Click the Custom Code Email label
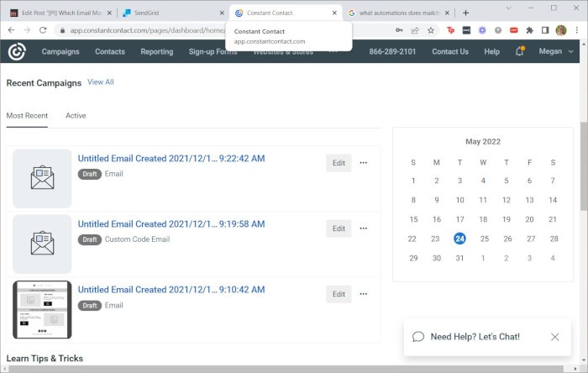Viewport: 588px width, 373px height. click(x=137, y=239)
